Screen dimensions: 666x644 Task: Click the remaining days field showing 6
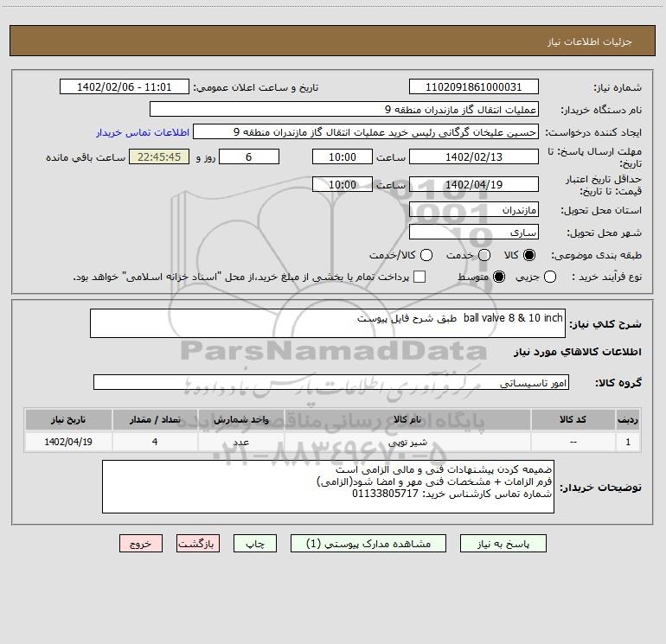coord(249,156)
